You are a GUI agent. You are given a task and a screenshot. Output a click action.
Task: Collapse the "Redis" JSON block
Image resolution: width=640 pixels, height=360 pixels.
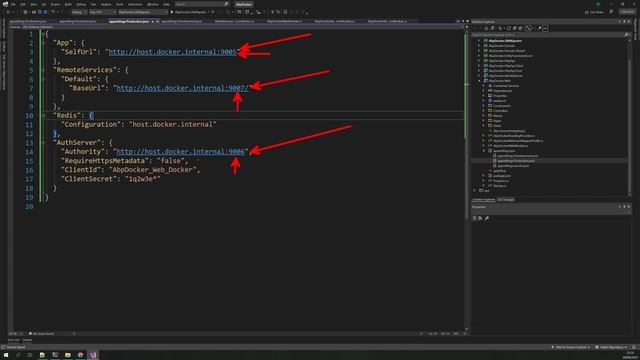(43, 115)
